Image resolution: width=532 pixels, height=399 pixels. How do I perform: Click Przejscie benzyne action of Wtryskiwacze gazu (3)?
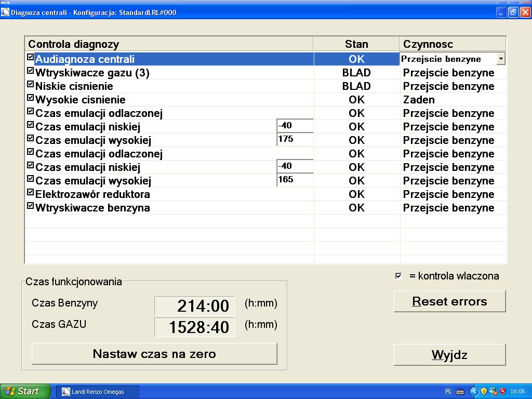tap(448, 73)
